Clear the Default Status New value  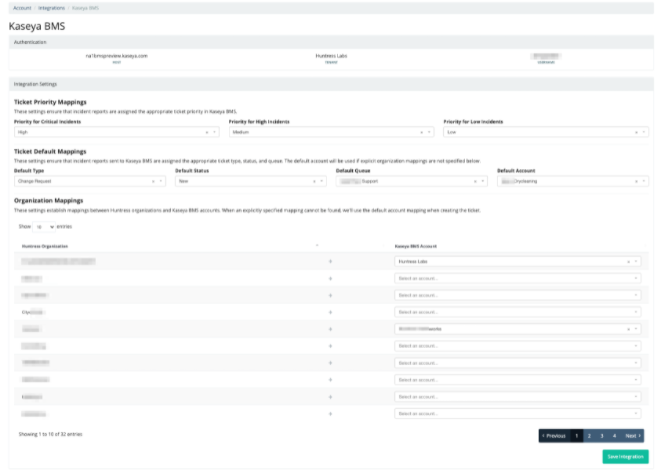[x=314, y=181]
